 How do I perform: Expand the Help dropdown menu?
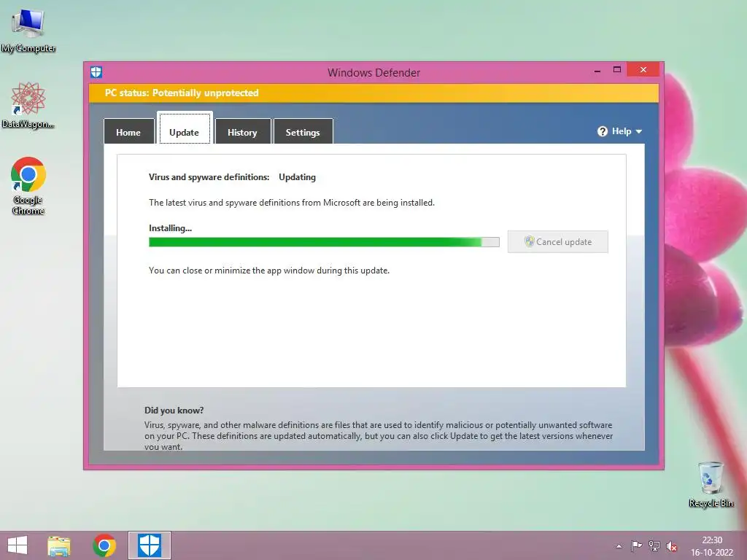[x=620, y=131]
